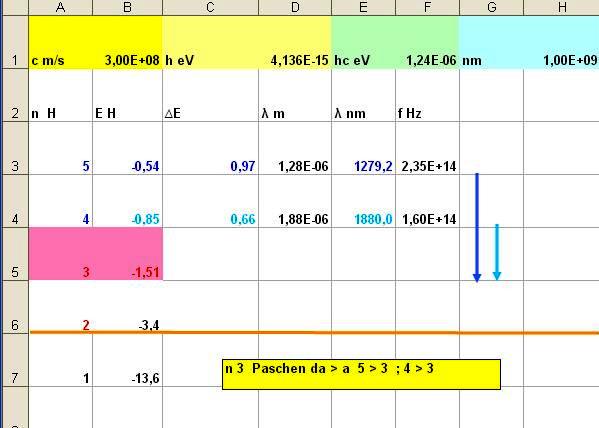Viewport: 599px width, 428px height.
Task: Click header cell 'E H'
Action: tap(128, 96)
